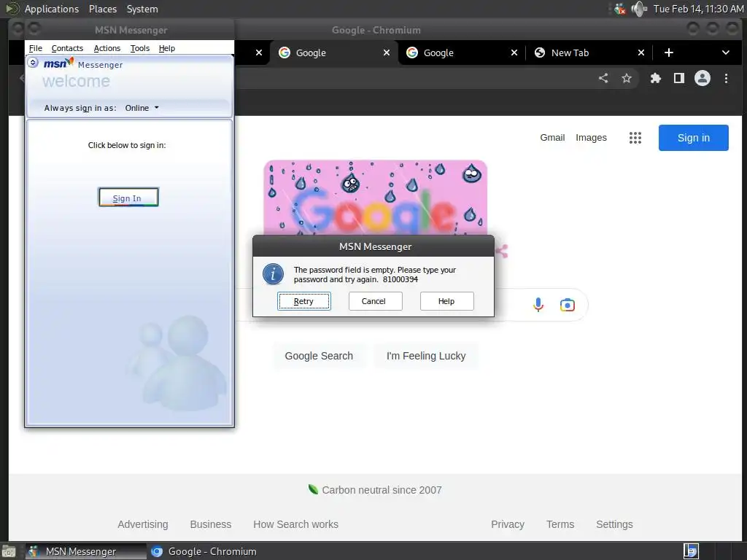The height and width of the screenshot is (560, 747).
Task: Open the Settings footer link
Action: click(614, 524)
